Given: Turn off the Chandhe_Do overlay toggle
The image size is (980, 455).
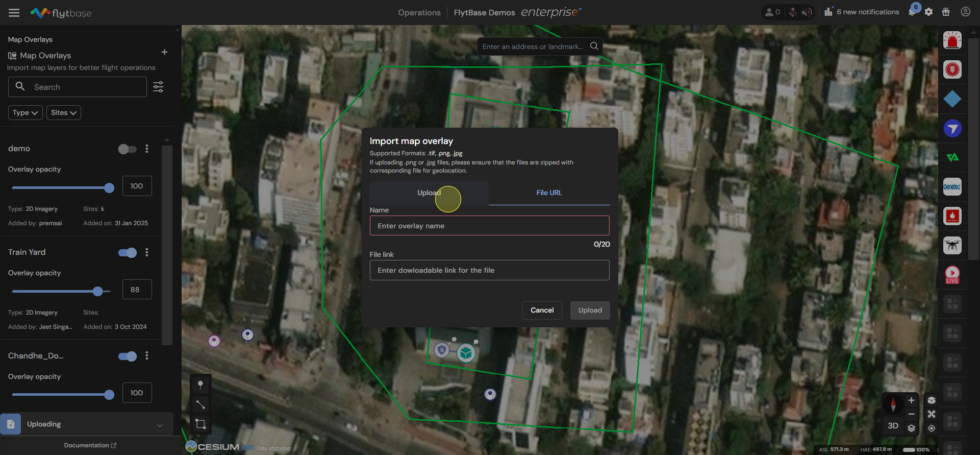Looking at the screenshot, I should coord(127,356).
